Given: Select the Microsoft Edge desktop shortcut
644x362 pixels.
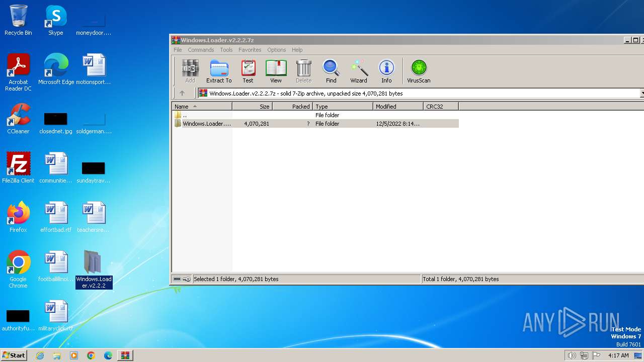Looking at the screenshot, I should tap(56, 69).
